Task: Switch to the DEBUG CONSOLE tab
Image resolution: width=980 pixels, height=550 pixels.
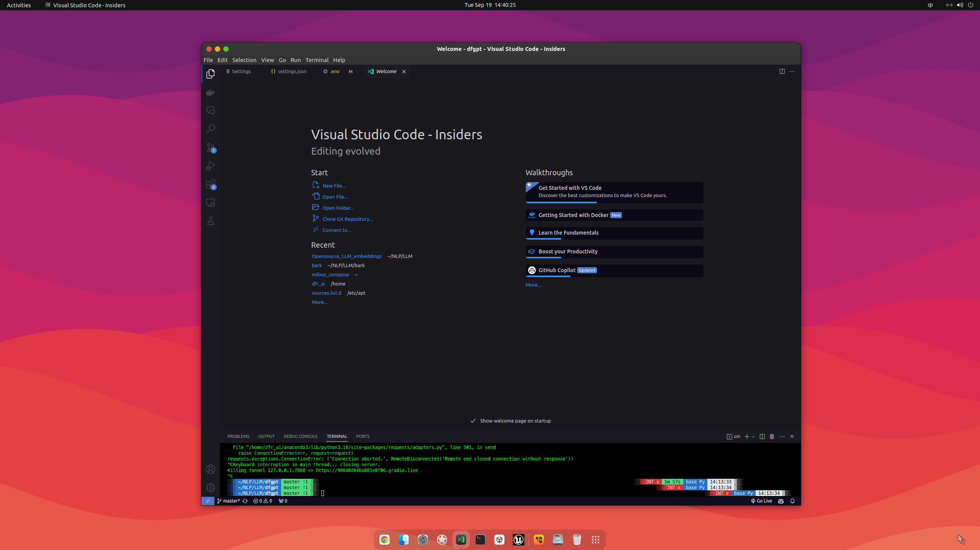Action: [300, 436]
